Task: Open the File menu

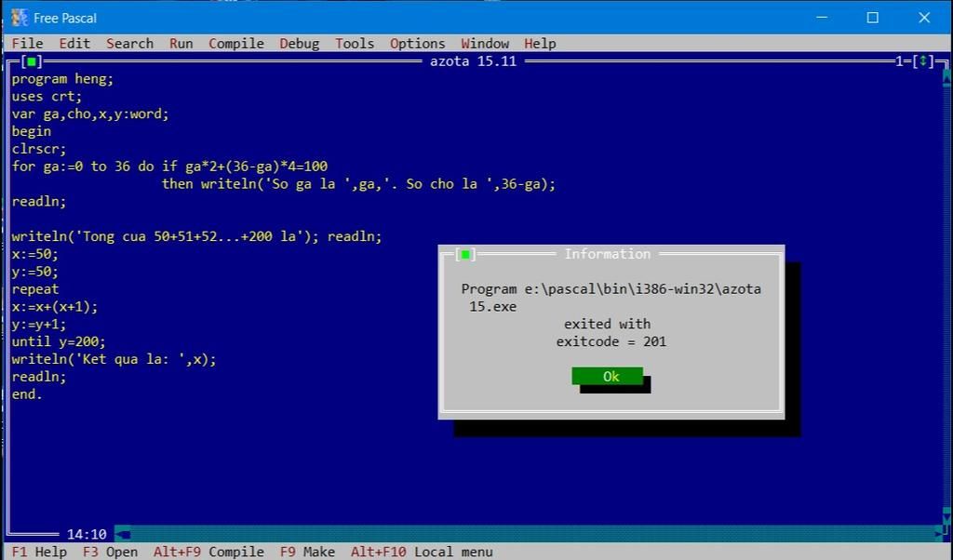Action: tap(27, 44)
